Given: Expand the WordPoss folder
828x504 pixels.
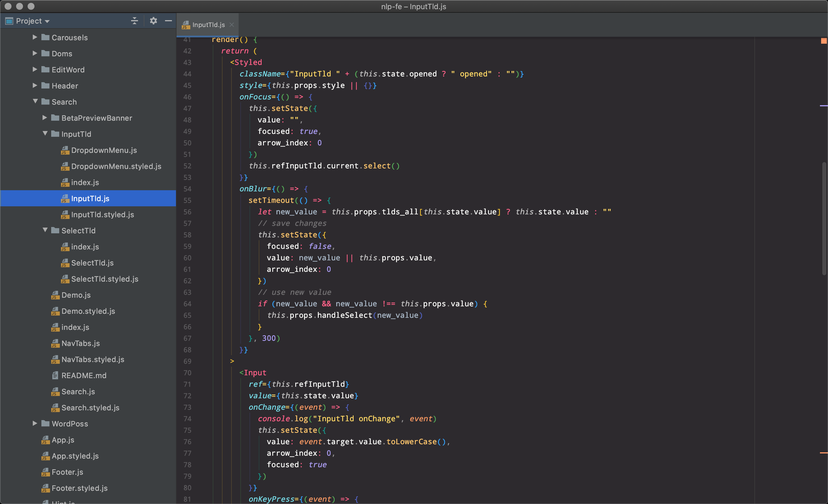Looking at the screenshot, I should (x=34, y=424).
